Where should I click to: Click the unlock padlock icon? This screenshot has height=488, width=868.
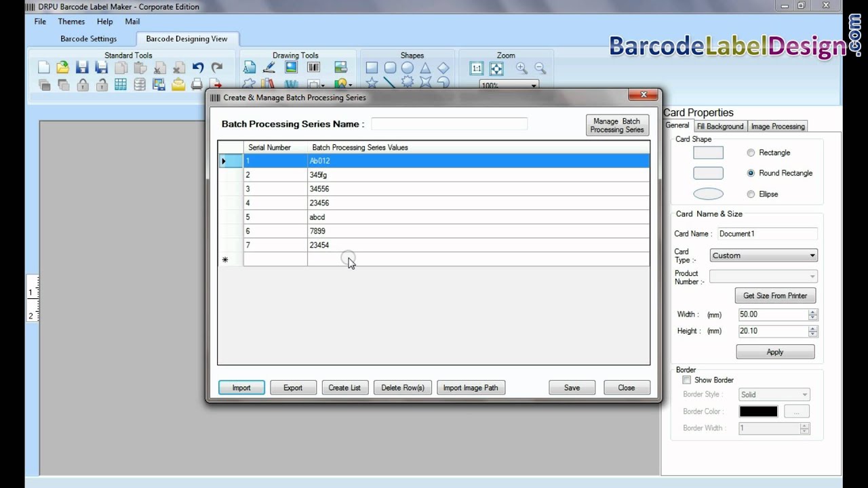click(x=102, y=85)
